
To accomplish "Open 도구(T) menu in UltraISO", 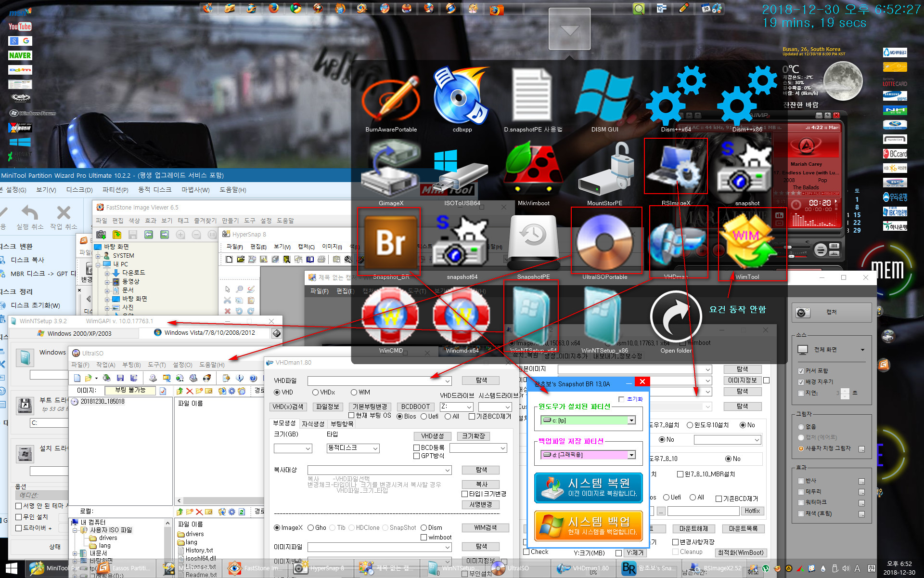I will [156, 365].
